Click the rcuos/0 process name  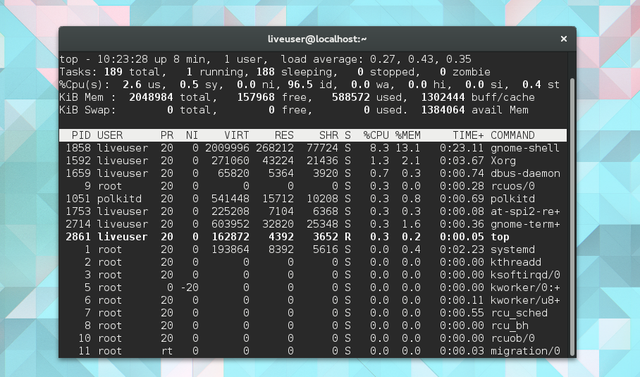(x=513, y=186)
